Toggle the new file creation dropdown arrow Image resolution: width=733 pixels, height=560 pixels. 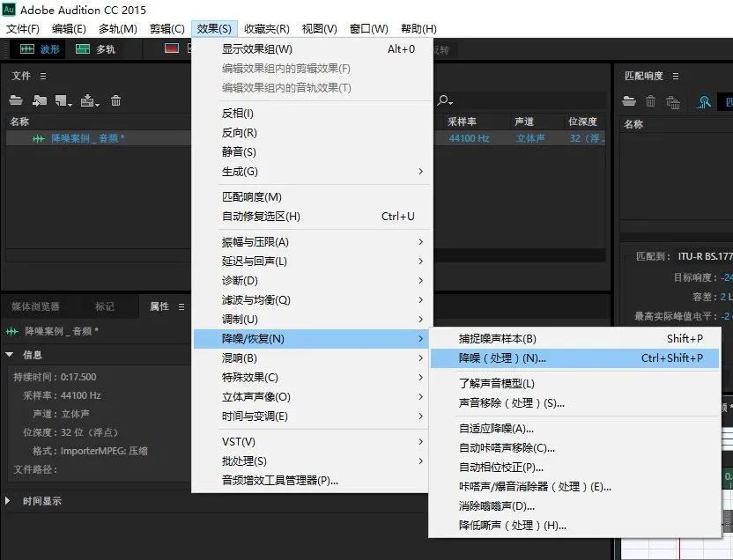coord(68,105)
